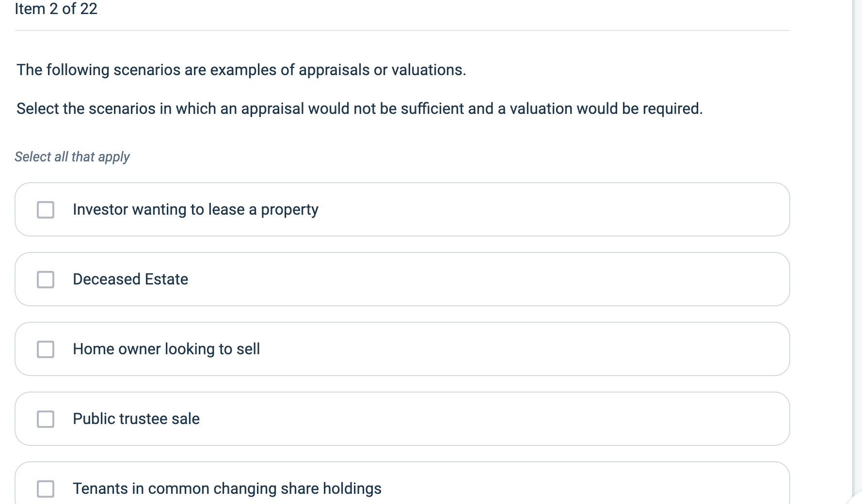Check the Investor wanting to lease checkbox

(45, 209)
